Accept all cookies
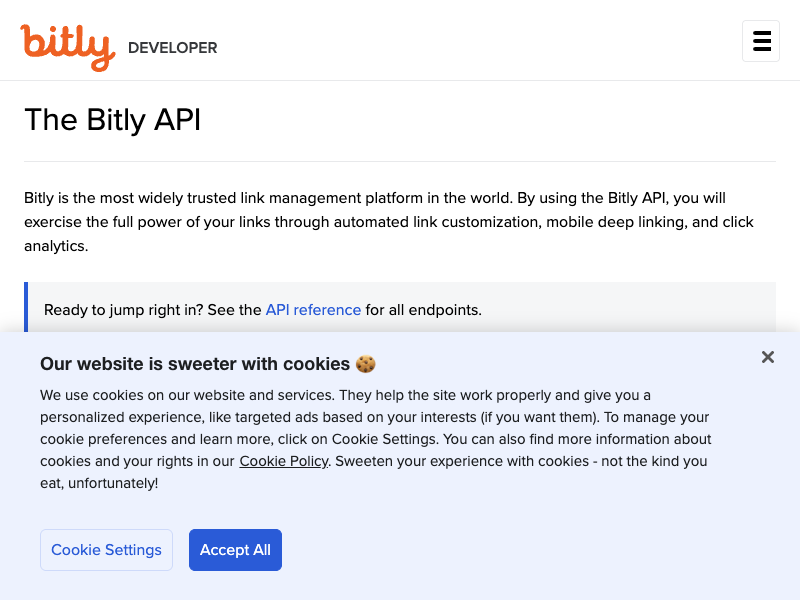 235,549
